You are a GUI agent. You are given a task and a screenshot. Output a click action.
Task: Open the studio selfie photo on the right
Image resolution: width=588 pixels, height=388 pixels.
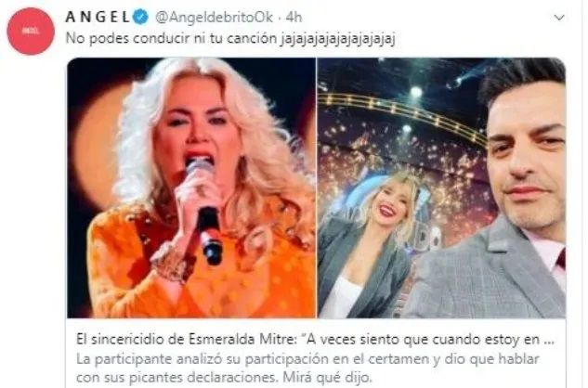click(441, 188)
